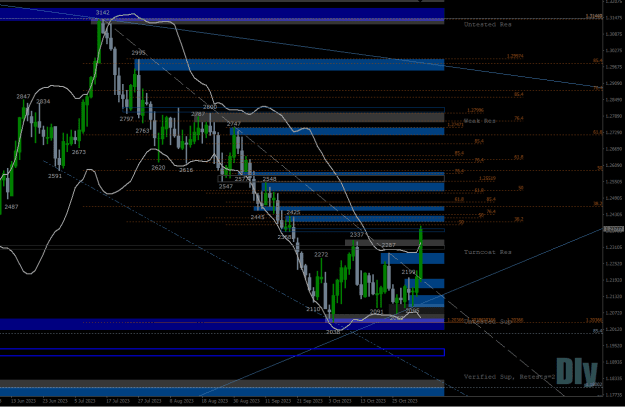
Task: Click the 21 Sep 2023 date label
Action: (x=310, y=401)
